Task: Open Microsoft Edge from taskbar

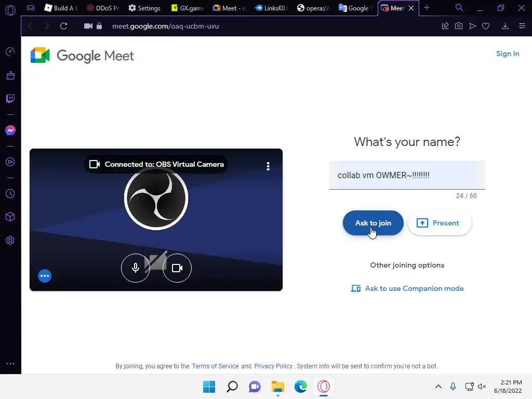Action: point(301,387)
